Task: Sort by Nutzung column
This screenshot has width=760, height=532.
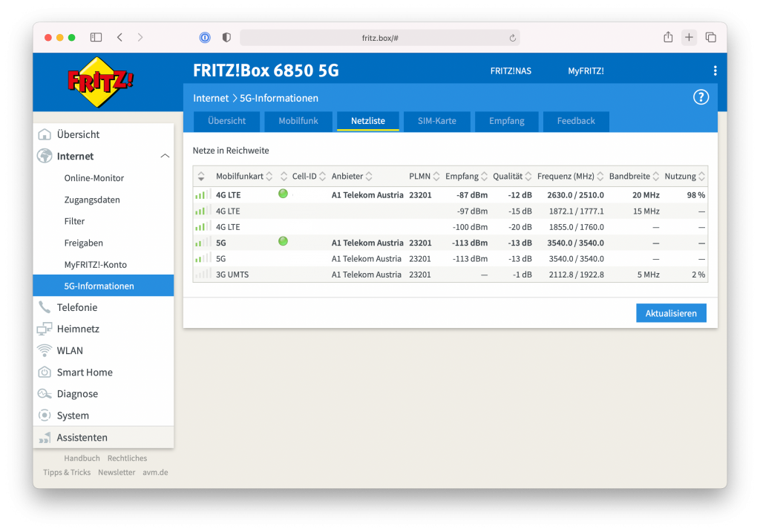Action: (x=685, y=177)
